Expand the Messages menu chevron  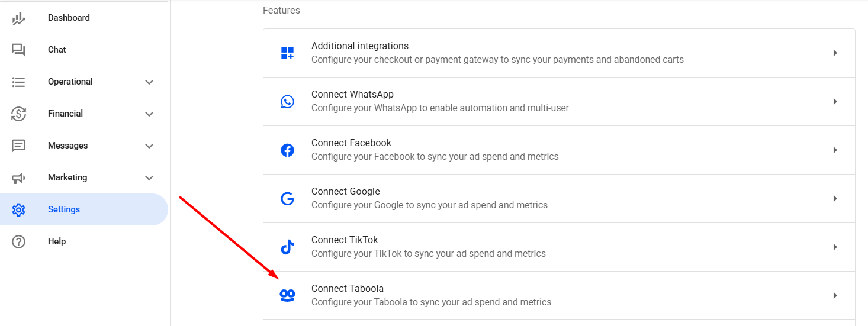point(149,146)
